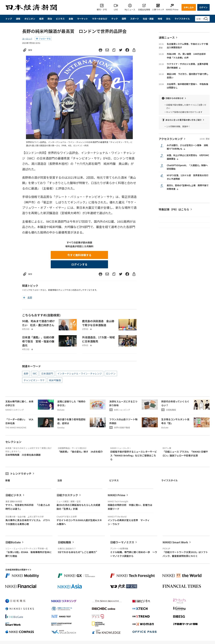
Task: Toggle フォローする for ヨーロッパ topic
Action: point(43,39)
